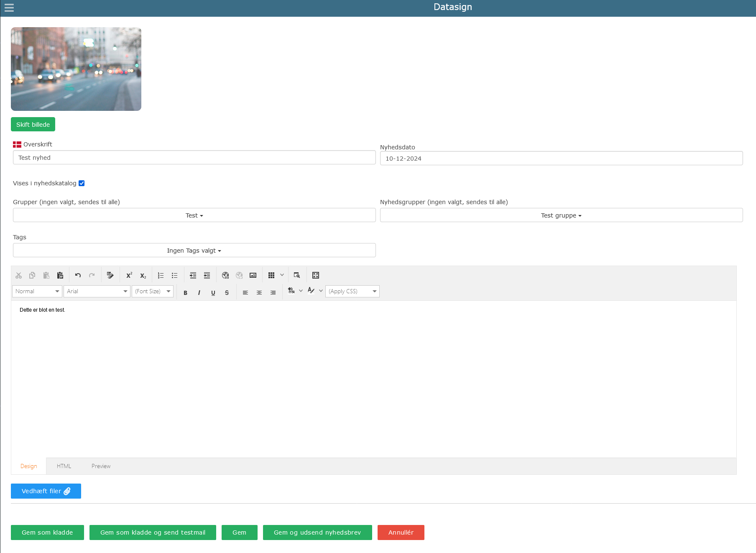Insert a numbered list
Viewport: 756px width, 553px height.
coord(161,275)
